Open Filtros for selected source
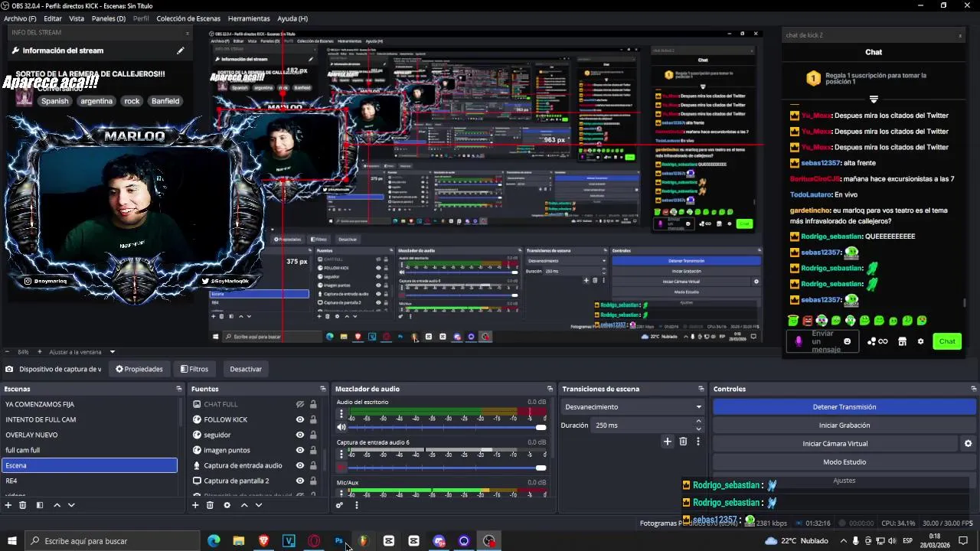This screenshot has width=980, height=551. pos(194,369)
